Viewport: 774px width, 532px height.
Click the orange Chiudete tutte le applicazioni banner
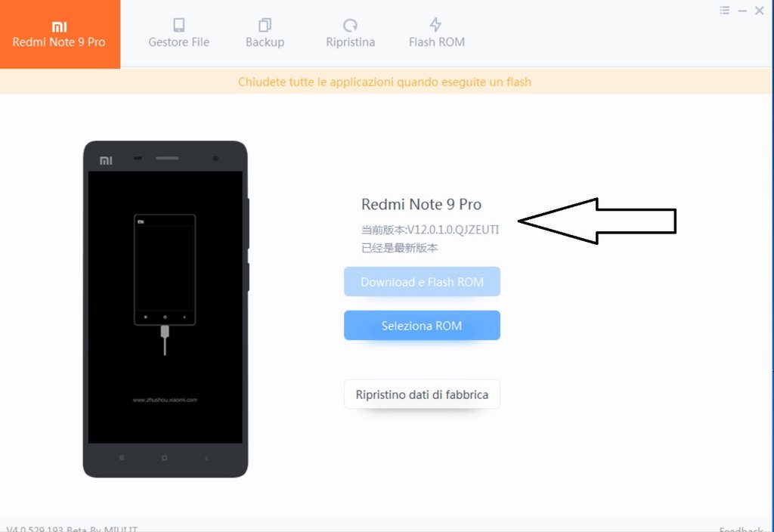385,82
